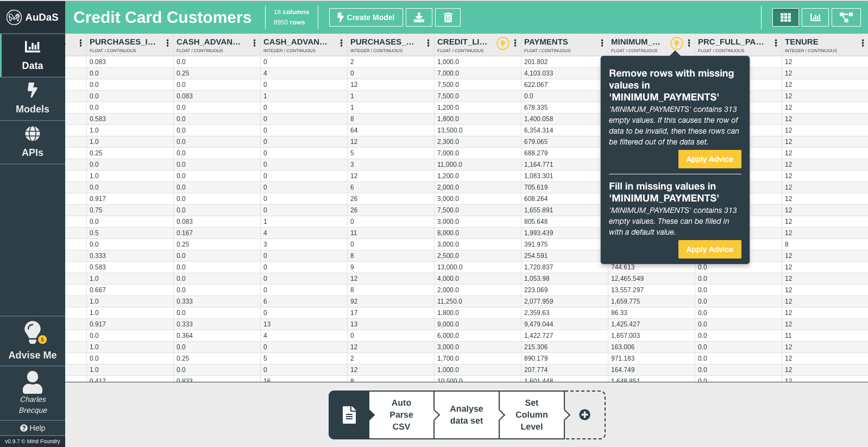Image resolution: width=868 pixels, height=447 pixels.
Task: Click Create Model button
Action: pos(366,17)
